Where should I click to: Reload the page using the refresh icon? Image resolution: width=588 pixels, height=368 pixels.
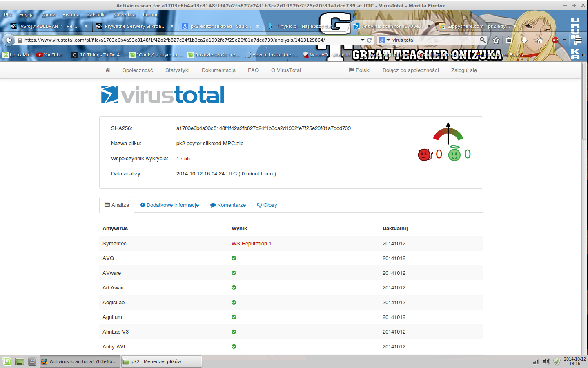coord(370,40)
